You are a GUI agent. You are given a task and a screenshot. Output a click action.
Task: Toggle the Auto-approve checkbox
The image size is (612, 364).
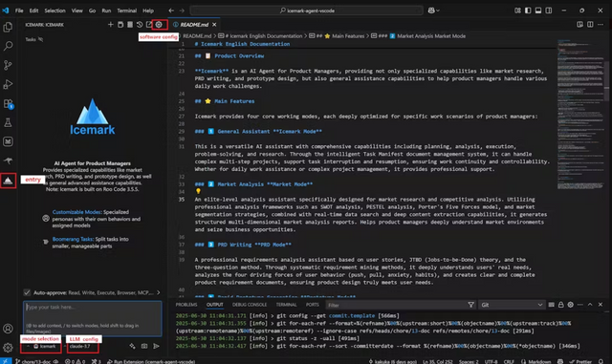coord(27,292)
